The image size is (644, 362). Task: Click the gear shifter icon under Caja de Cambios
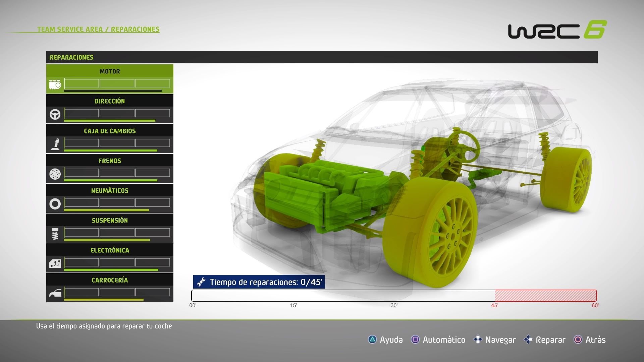click(x=55, y=144)
